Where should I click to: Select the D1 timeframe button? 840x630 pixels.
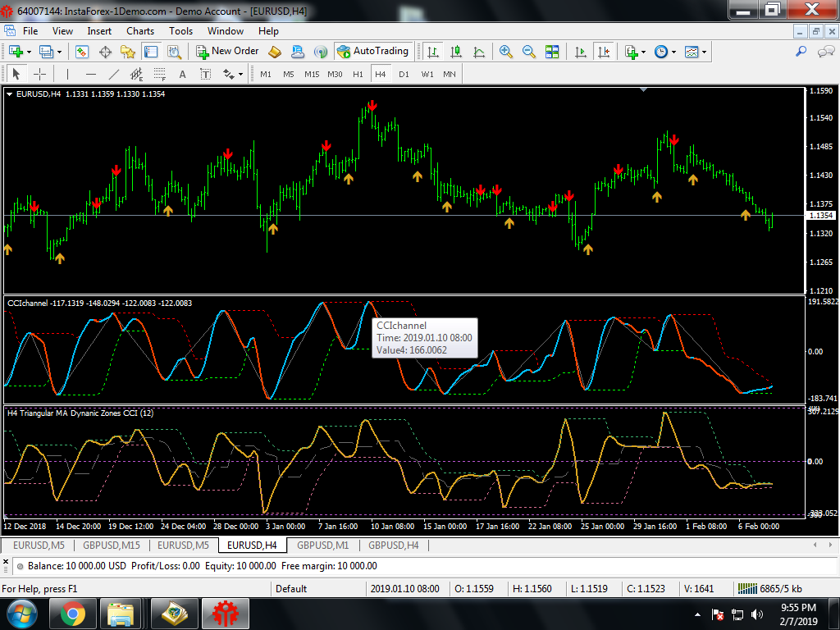pos(404,75)
